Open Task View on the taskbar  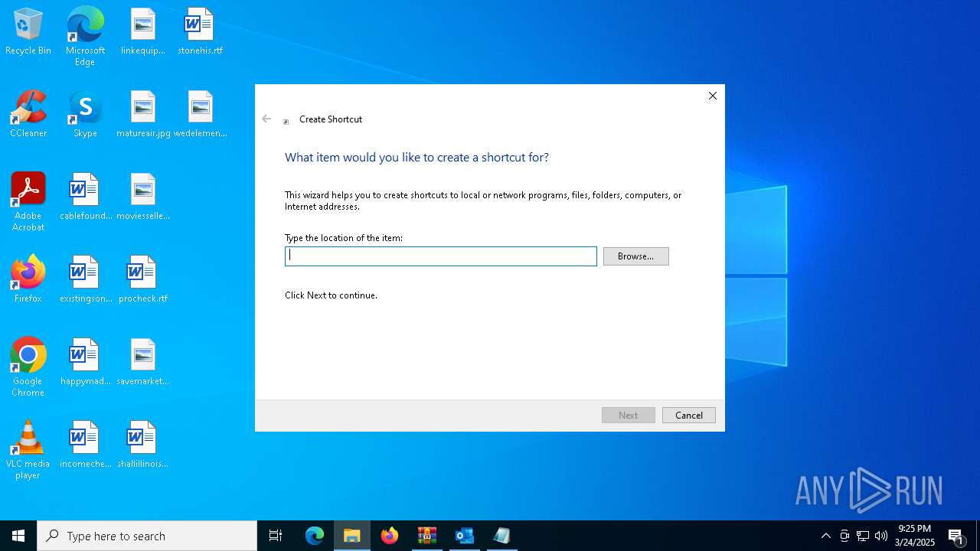276,536
